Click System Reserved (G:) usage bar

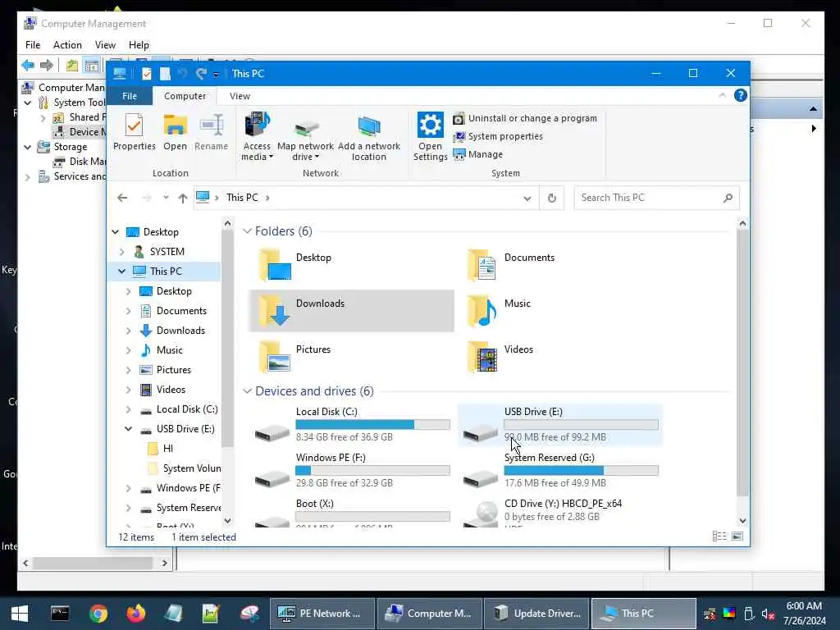pos(581,470)
